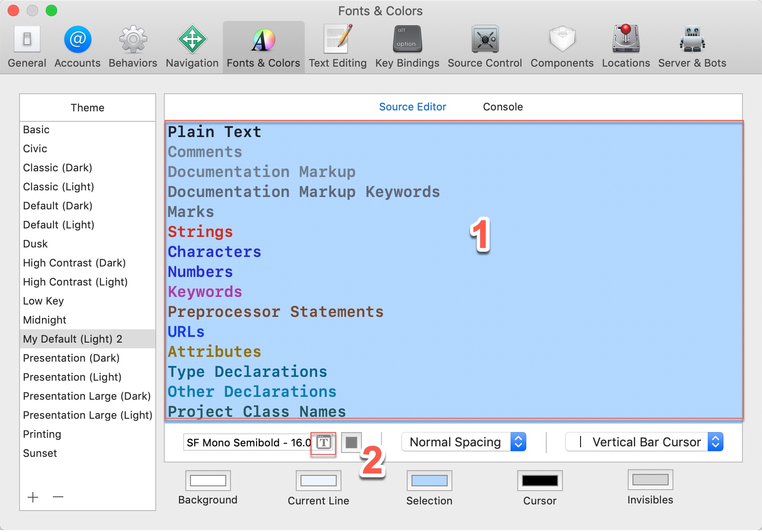The height and width of the screenshot is (532, 762).
Task: Open the Source Control pane
Action: click(x=485, y=47)
